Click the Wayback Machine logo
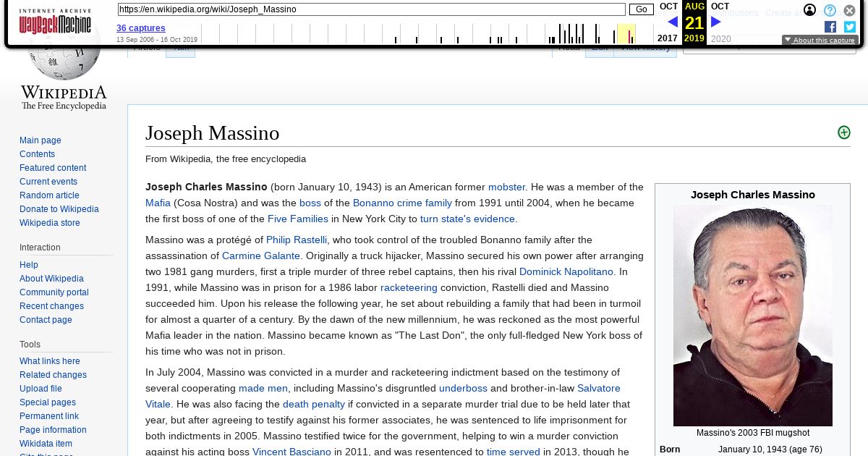868x456 pixels. pos(55,22)
